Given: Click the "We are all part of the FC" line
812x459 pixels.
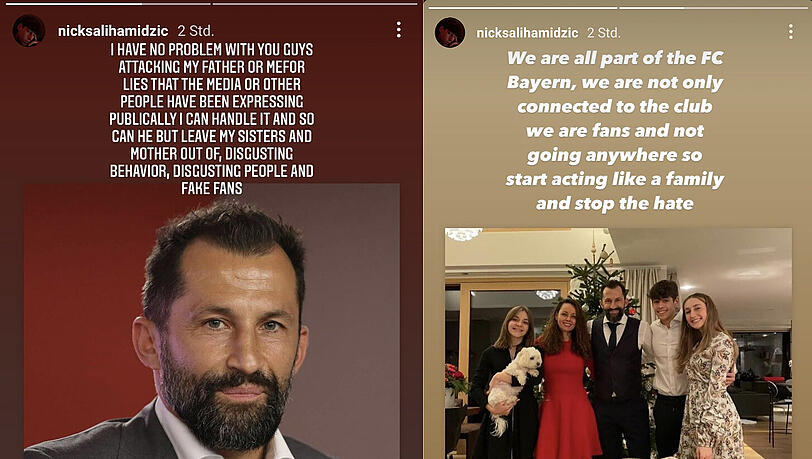Looking at the screenshot, I should pyautogui.click(x=615, y=58).
